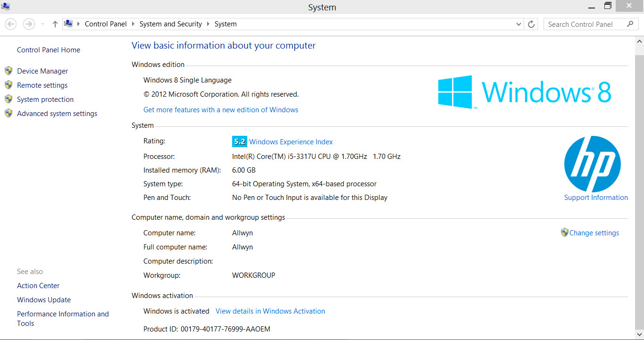Go back with the Back arrow button
This screenshot has height=340, width=644.
(x=10, y=24)
